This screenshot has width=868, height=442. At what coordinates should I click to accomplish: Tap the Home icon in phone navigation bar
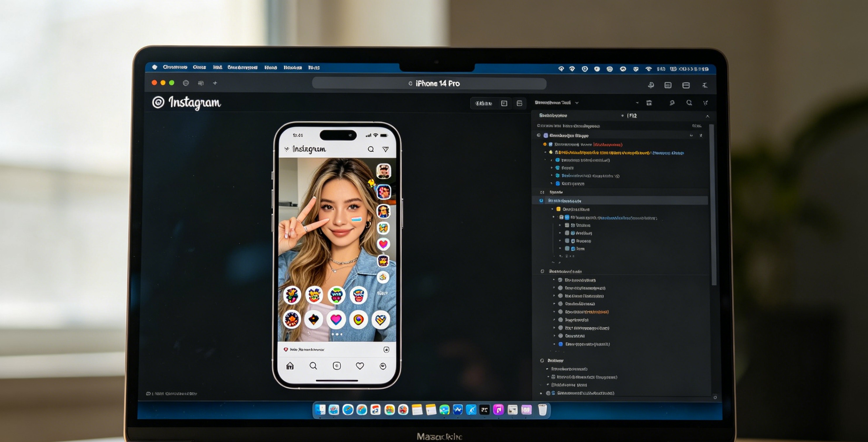pyautogui.click(x=290, y=366)
